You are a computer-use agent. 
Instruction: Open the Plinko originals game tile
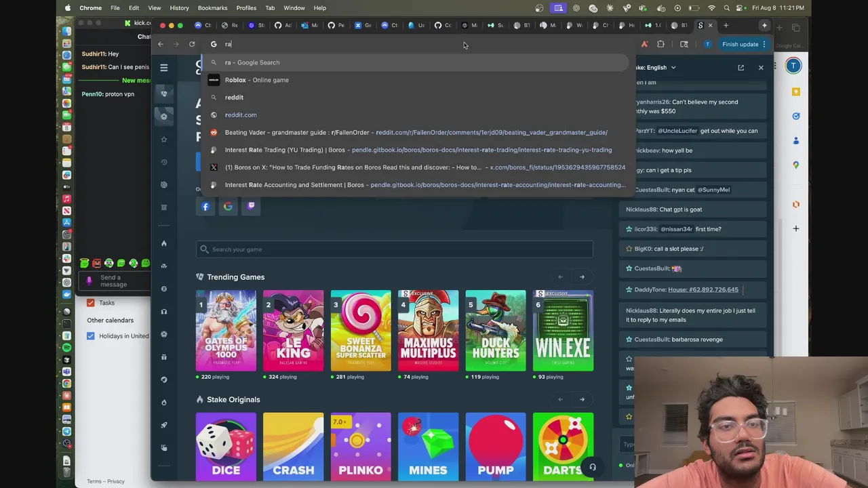tap(361, 447)
